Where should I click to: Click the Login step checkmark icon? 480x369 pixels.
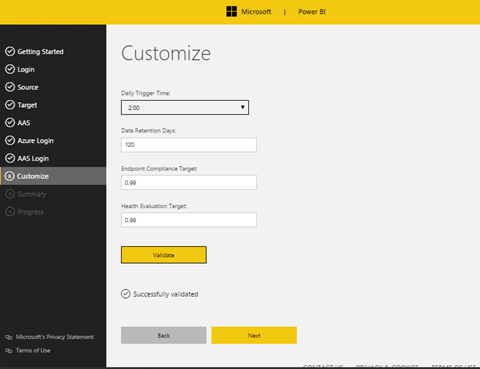[10, 69]
